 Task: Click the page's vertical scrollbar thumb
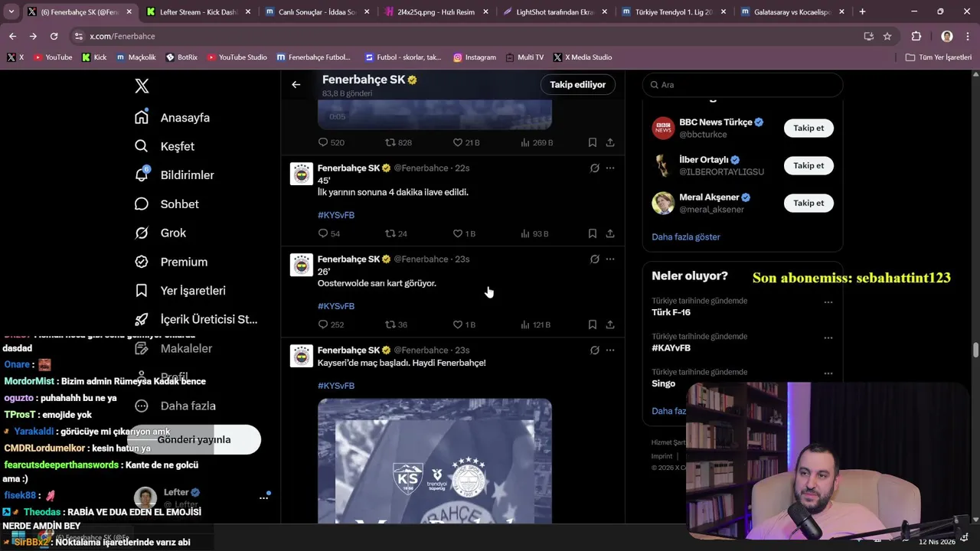975,350
